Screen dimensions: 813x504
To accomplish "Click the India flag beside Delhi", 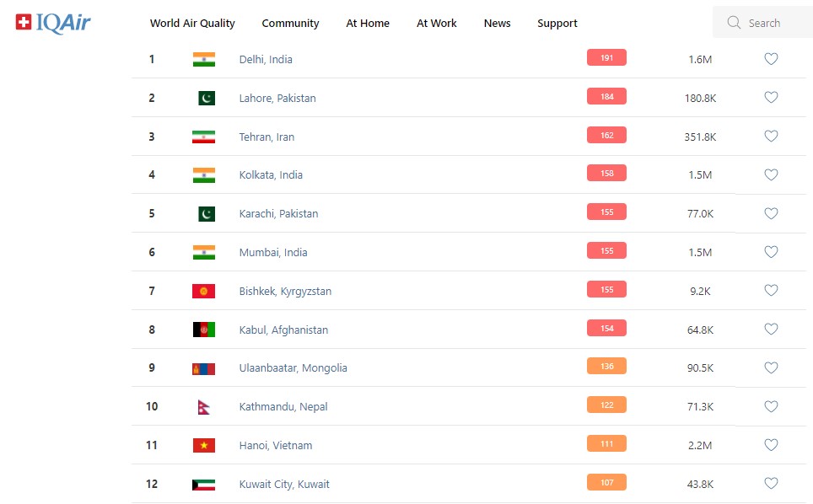I will pos(203,59).
